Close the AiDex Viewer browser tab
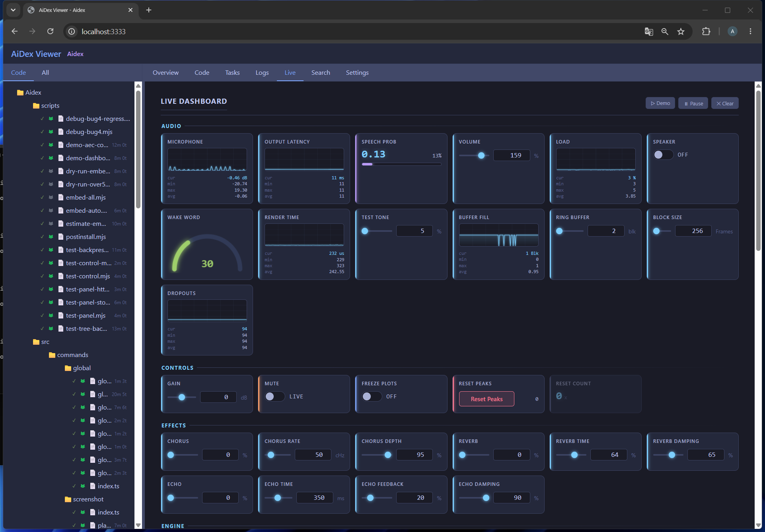This screenshot has width=765, height=532. [x=130, y=10]
